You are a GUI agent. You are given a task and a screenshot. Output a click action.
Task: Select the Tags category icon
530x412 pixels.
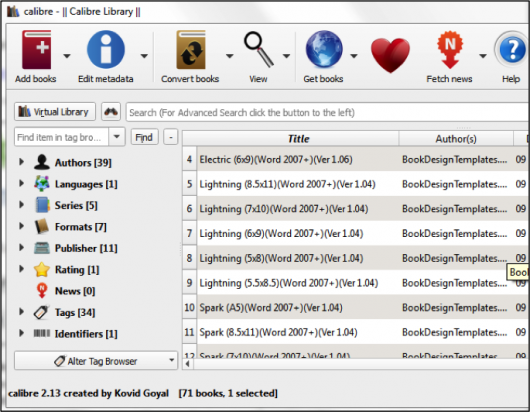pos(42,312)
